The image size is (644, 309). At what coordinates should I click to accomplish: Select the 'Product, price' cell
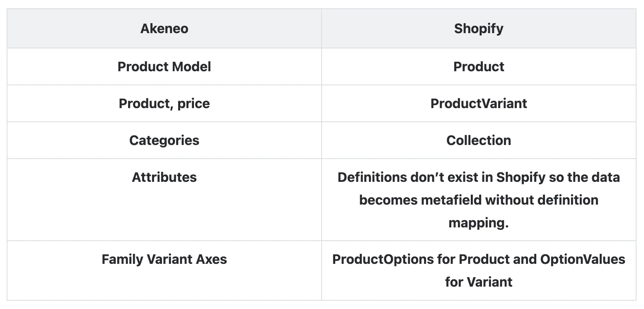164,103
